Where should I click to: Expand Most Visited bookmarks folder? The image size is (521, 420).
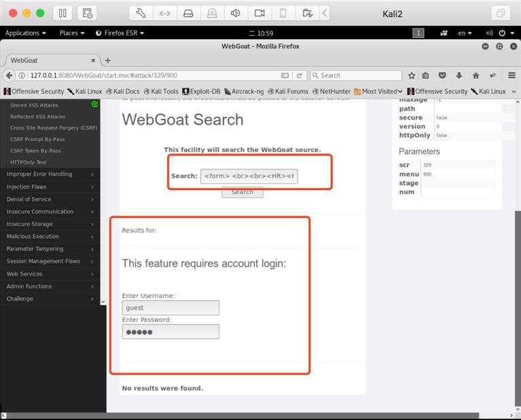(378, 92)
